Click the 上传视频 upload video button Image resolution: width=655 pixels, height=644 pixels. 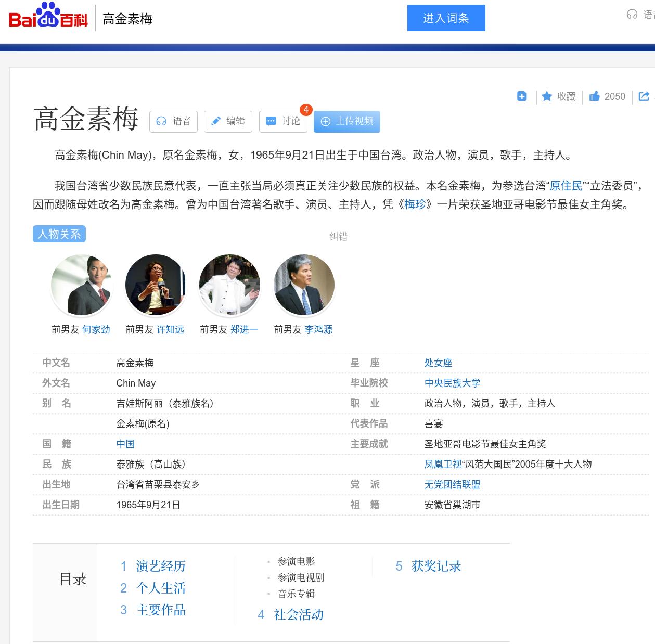pyautogui.click(x=347, y=121)
